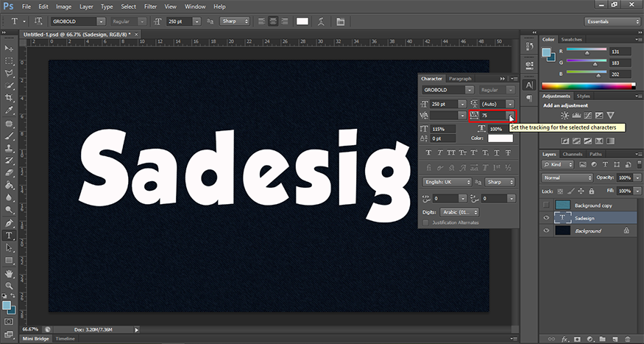Select the Clone Stamp tool
Image resolution: width=644 pixels, height=344 pixels.
[9, 148]
